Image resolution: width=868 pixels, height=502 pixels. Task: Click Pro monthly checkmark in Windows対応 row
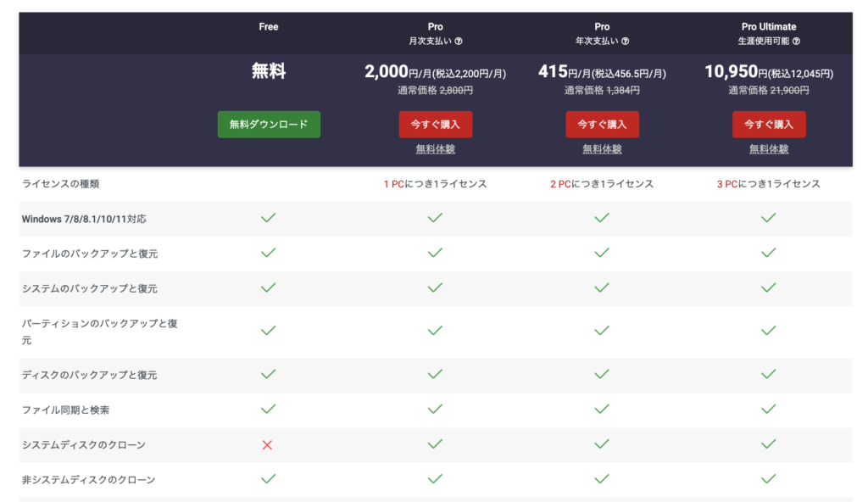pos(435,218)
